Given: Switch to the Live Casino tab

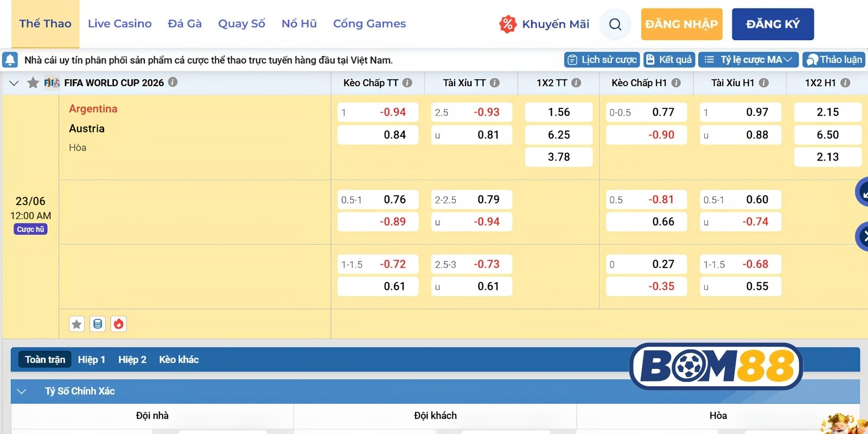Looking at the screenshot, I should [x=120, y=24].
